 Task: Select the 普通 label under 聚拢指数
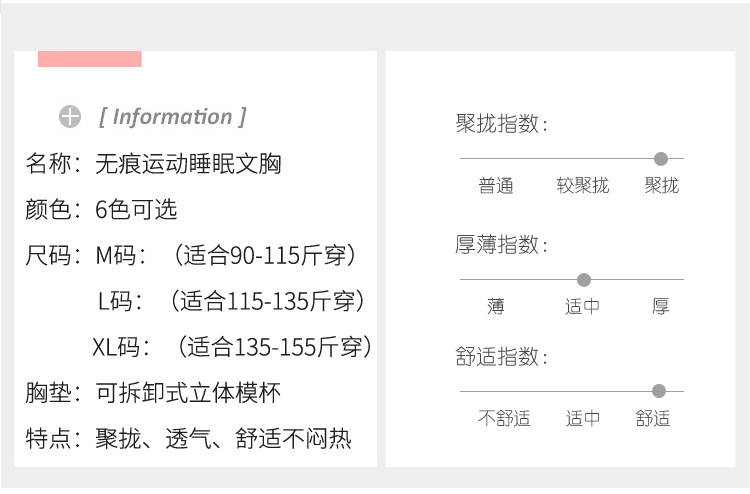point(496,186)
